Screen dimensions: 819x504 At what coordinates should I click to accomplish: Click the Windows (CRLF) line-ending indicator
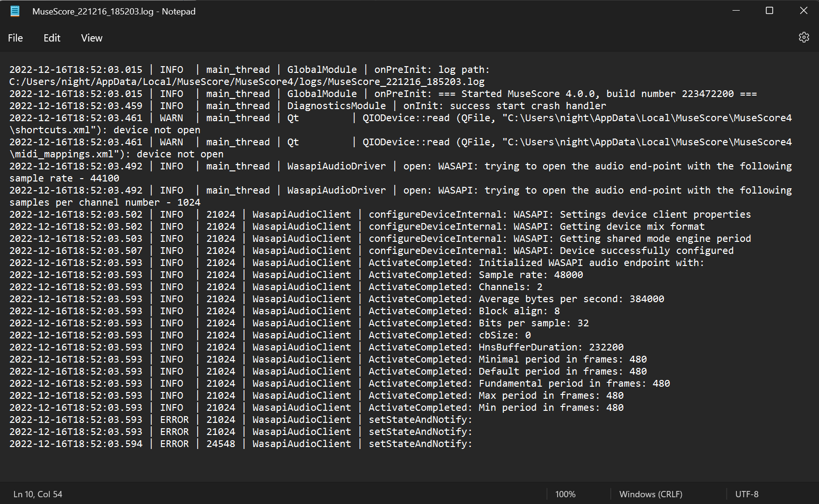coord(651,494)
